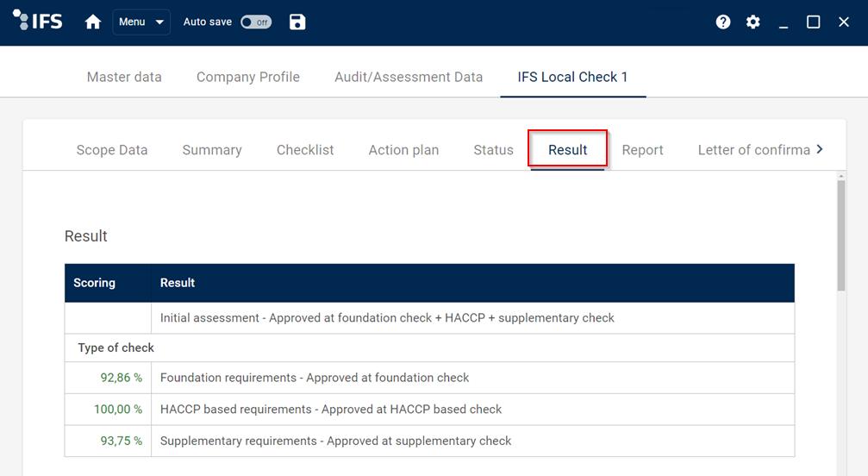This screenshot has width=868, height=476.
Task: View the Report sub-tab
Action: 642,150
